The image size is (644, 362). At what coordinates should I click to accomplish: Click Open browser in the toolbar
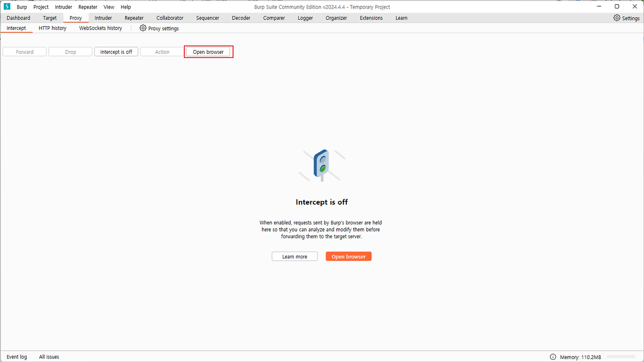tap(208, 52)
